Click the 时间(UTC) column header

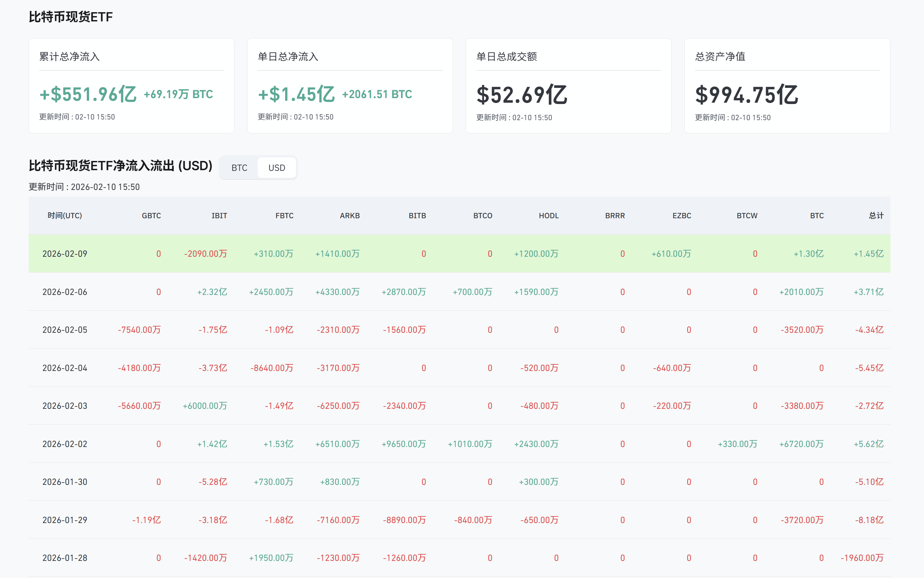[65, 216]
